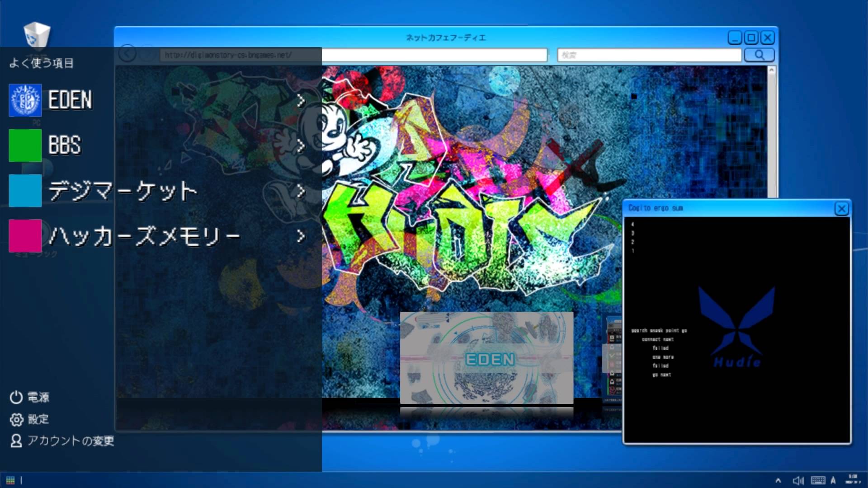
Task: Click the green BBS tile icon
Action: (x=25, y=145)
